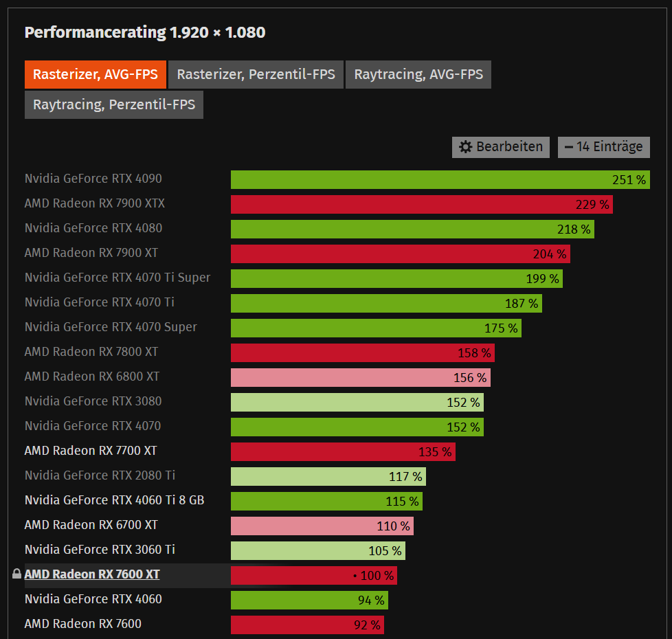Viewport: 672px width, 639px height.
Task: Click the AMD Radeon RX 7900 XT label
Action: click(91, 253)
